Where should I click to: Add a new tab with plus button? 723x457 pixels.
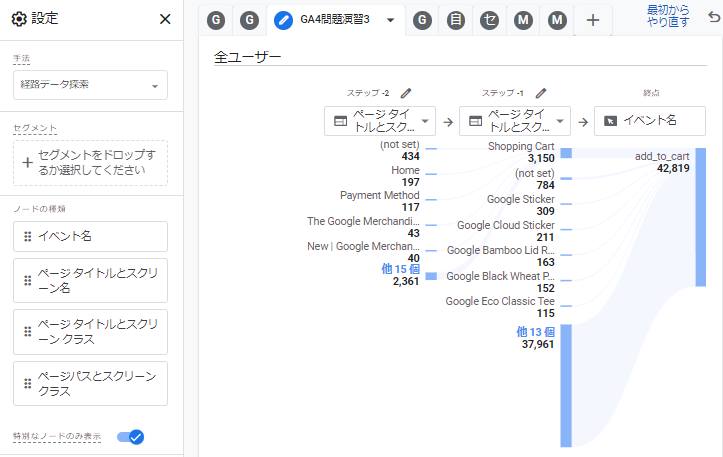point(593,20)
